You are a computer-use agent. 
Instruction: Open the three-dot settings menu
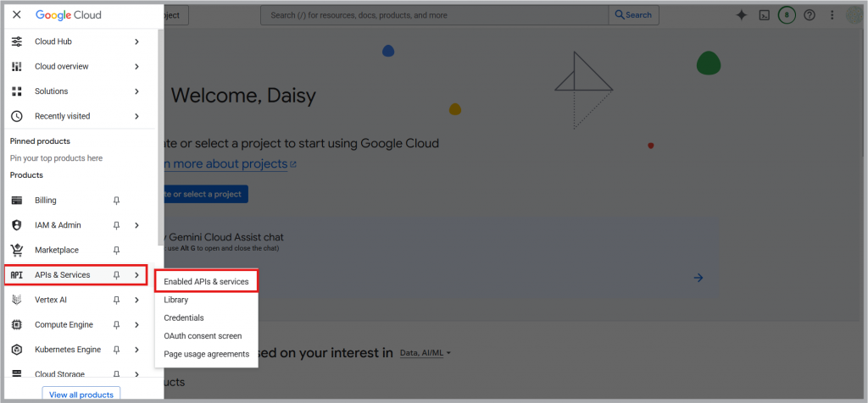[832, 15]
